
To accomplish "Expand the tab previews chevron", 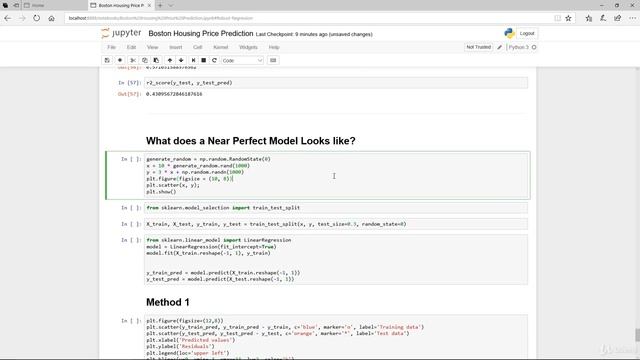I will [171, 5].
